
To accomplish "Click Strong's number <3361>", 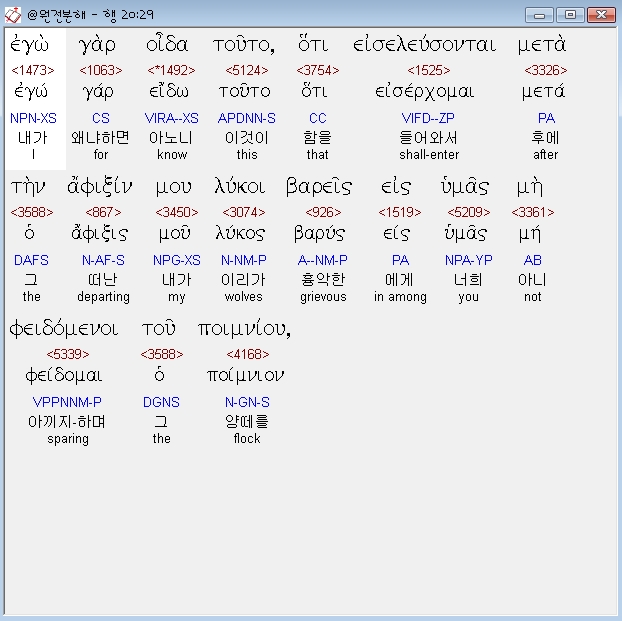I will tap(533, 212).
